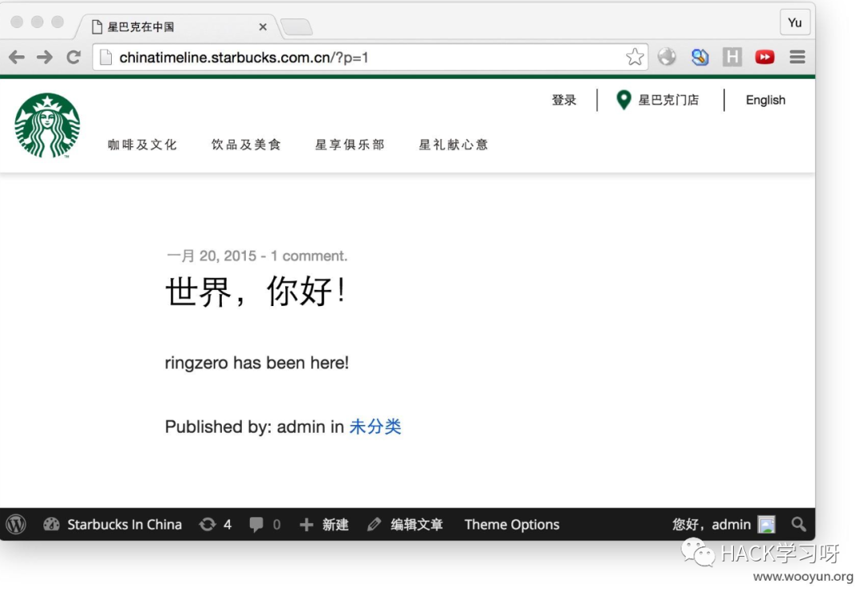
Task: Click the updates icon showing 4
Action: [207, 524]
